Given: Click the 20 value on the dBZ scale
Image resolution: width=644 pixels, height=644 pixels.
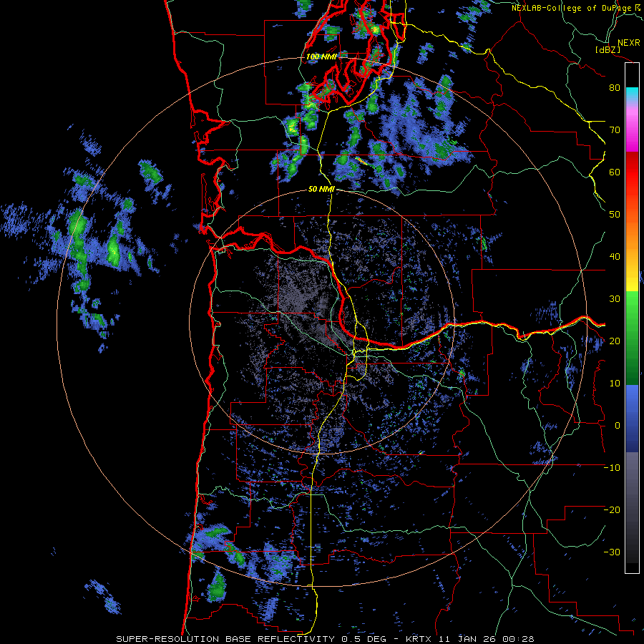Looking at the screenshot, I should (x=614, y=341).
